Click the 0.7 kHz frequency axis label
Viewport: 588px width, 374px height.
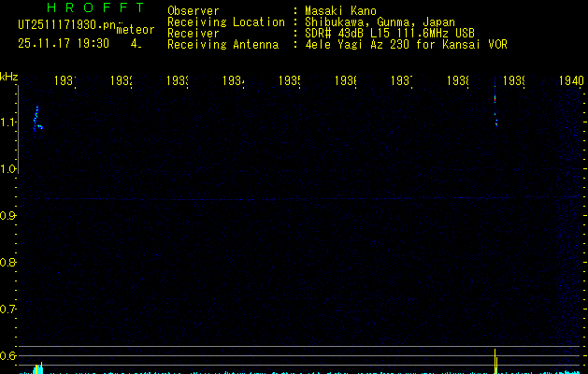click(x=9, y=309)
